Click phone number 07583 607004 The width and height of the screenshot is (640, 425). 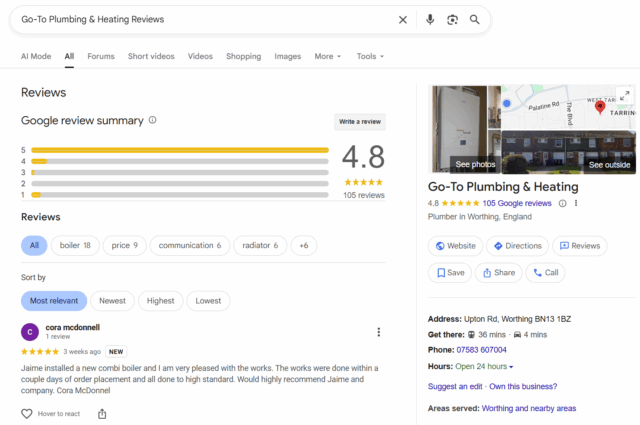coord(481,350)
